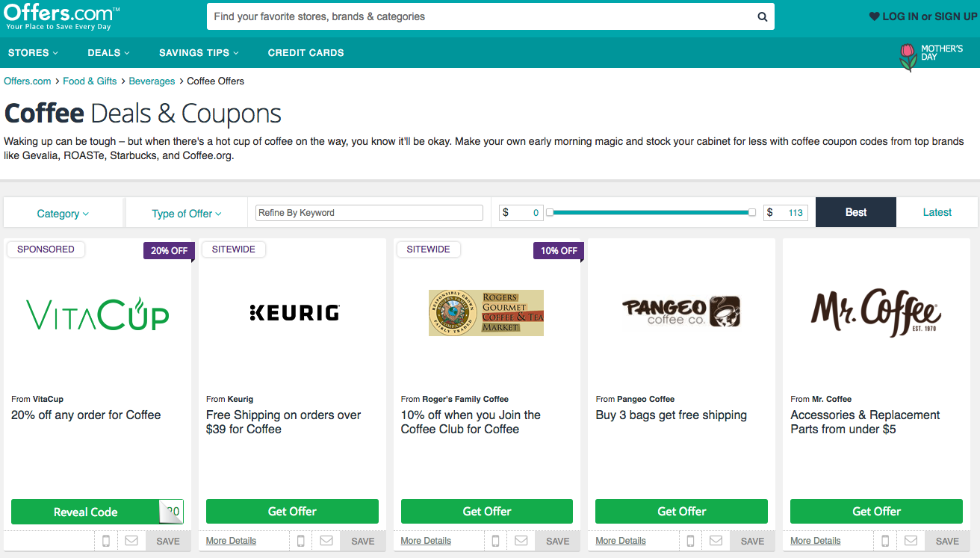The image size is (980, 558).
Task: Get the Pangeo Coffee offer
Action: point(681,512)
